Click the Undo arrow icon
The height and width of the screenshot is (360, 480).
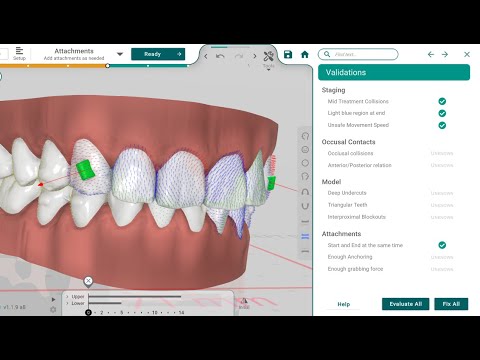click(x=220, y=56)
